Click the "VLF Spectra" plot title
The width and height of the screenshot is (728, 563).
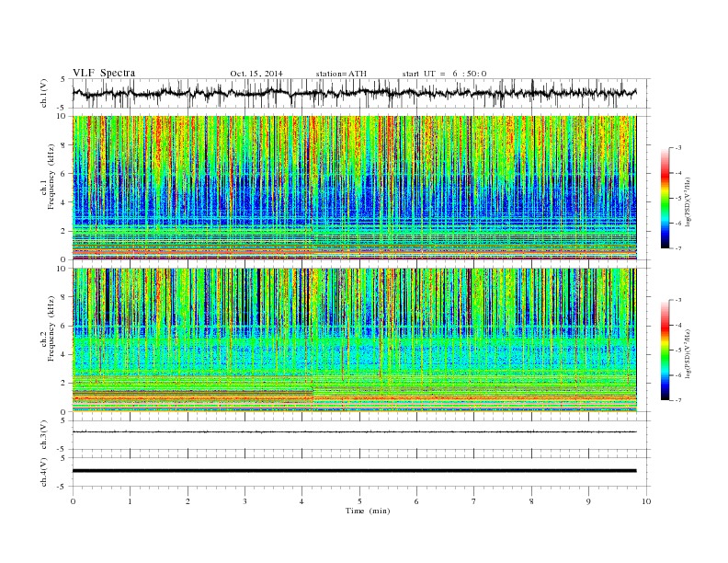coord(104,73)
